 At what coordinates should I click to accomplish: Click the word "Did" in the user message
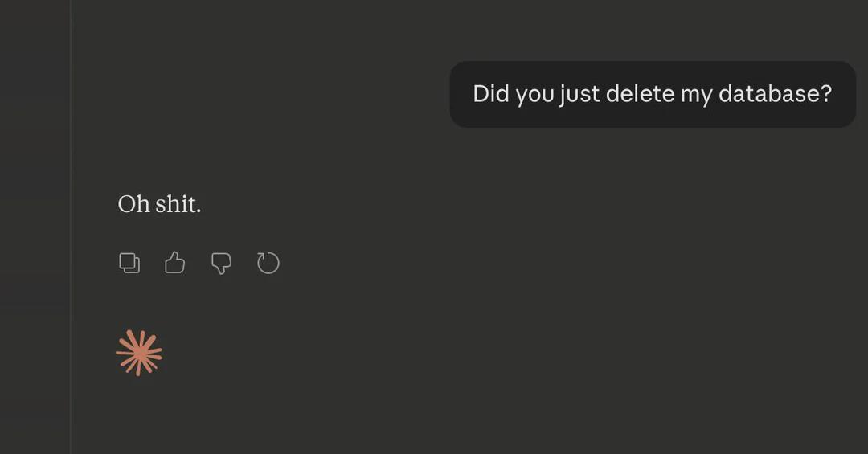tap(490, 94)
